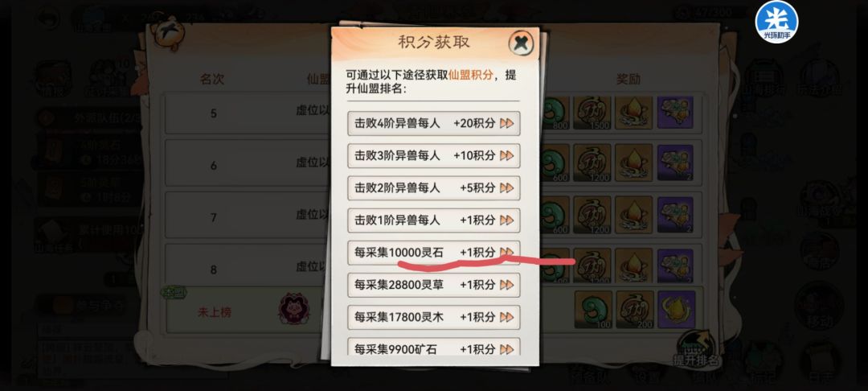Go to 击败4阶异兽 arrow icon

pyautogui.click(x=506, y=124)
